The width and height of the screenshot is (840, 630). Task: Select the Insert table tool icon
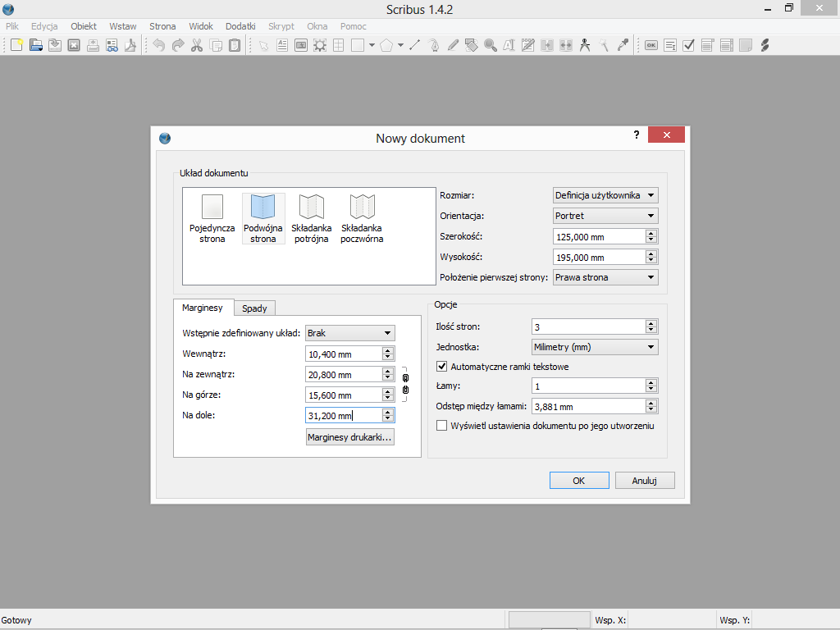(x=338, y=45)
